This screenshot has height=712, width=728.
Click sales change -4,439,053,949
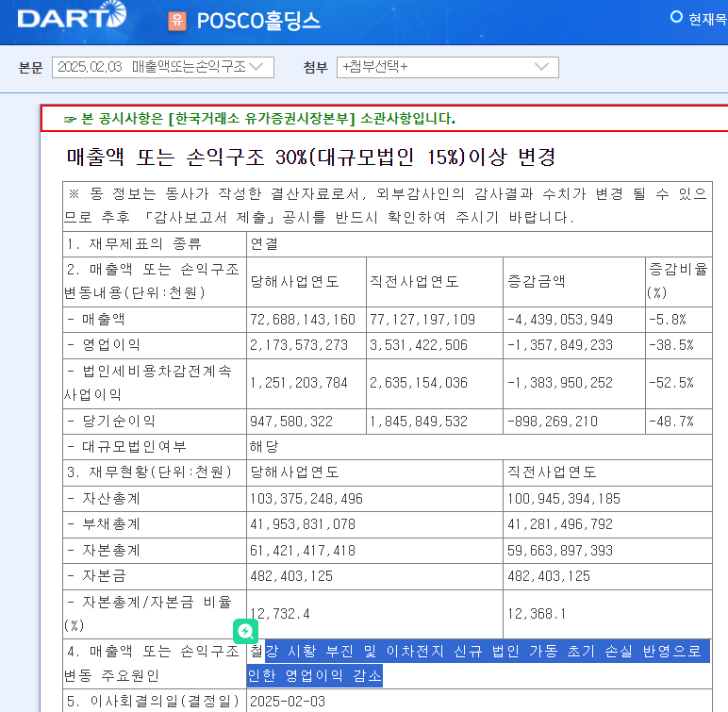click(x=560, y=320)
